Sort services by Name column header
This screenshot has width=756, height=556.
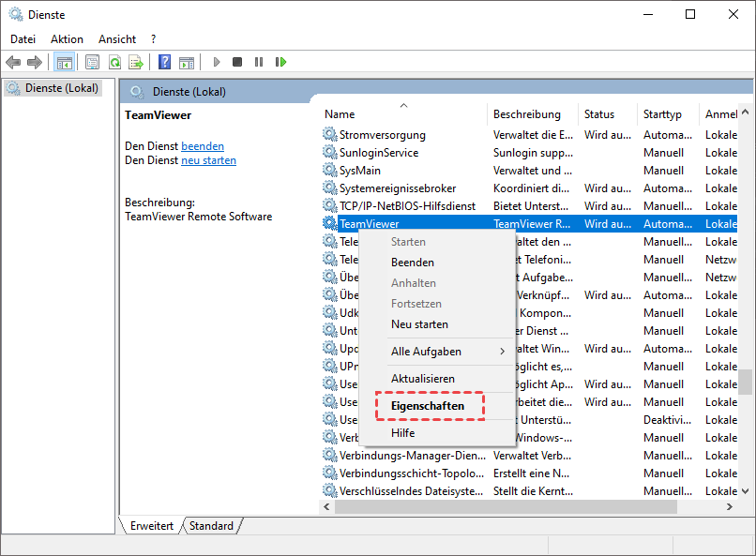(x=340, y=114)
